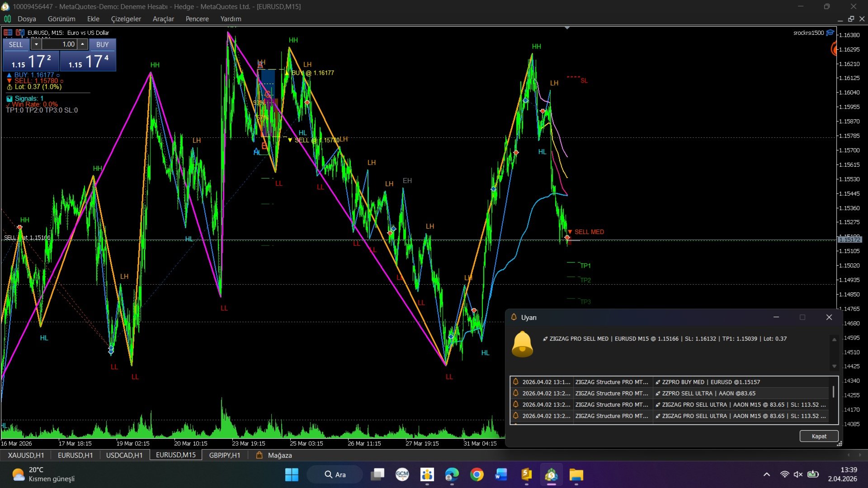Click the bell icon in Uyarı dialog
The width and height of the screenshot is (868, 488).
522,344
